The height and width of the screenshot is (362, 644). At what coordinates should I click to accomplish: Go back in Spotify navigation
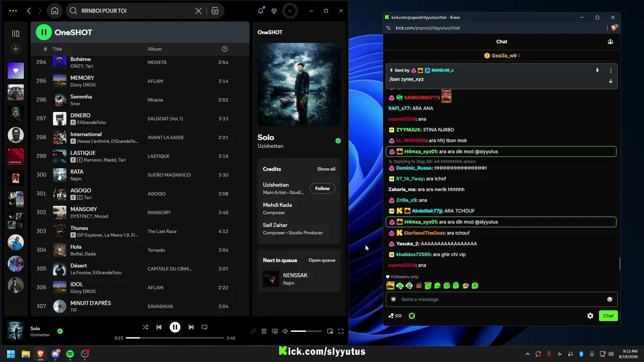29,11
